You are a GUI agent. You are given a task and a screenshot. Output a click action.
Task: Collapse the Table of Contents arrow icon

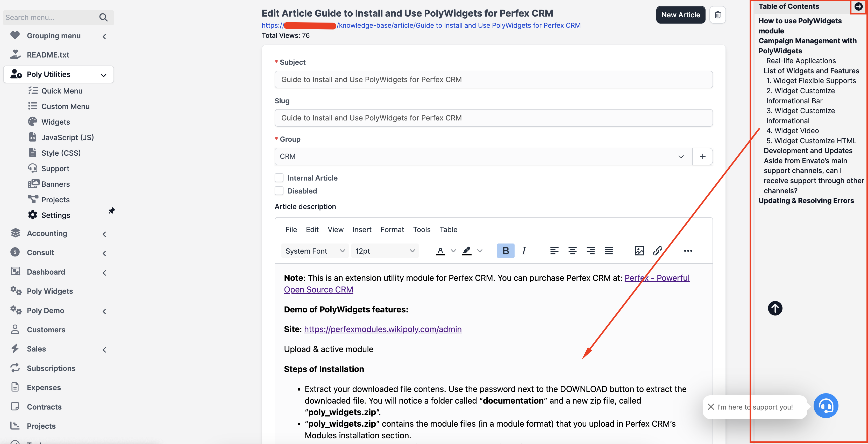tap(858, 6)
